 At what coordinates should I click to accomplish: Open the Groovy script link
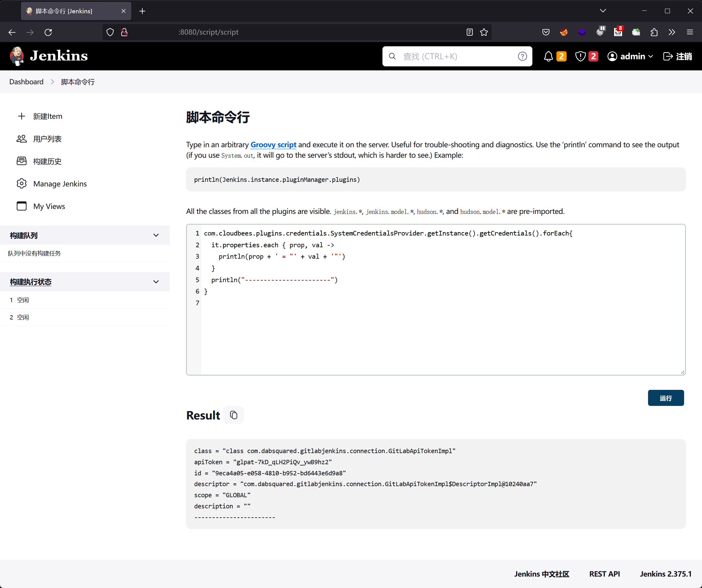[x=273, y=144]
